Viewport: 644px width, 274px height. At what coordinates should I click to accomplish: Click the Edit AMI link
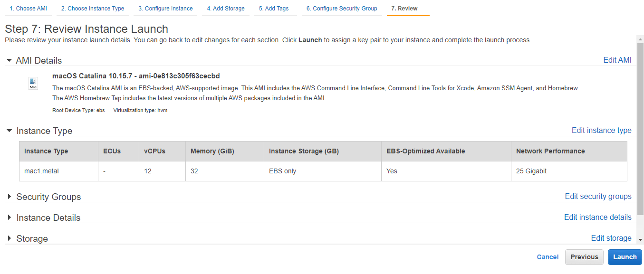617,60
